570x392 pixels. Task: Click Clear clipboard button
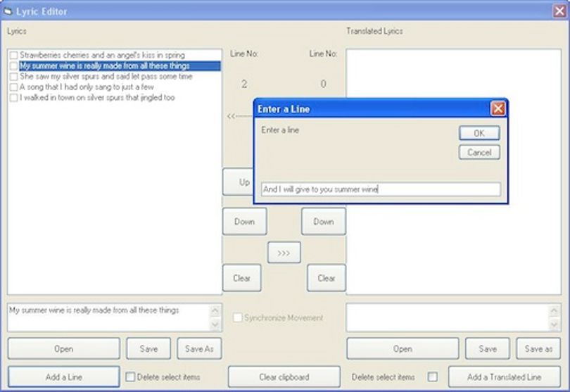284,377
